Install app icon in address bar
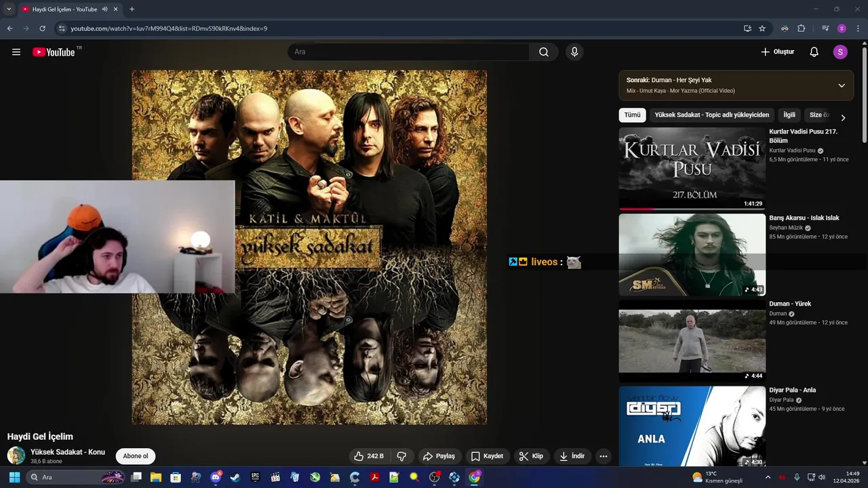Screen dimensions: 868x488 pyautogui.click(x=747, y=28)
